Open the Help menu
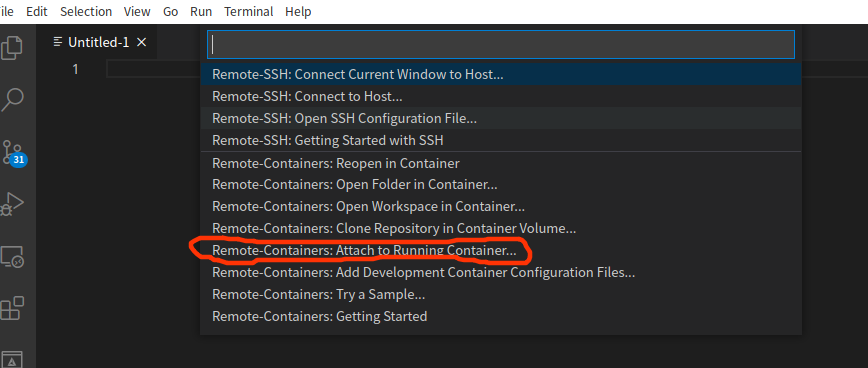 (x=298, y=12)
